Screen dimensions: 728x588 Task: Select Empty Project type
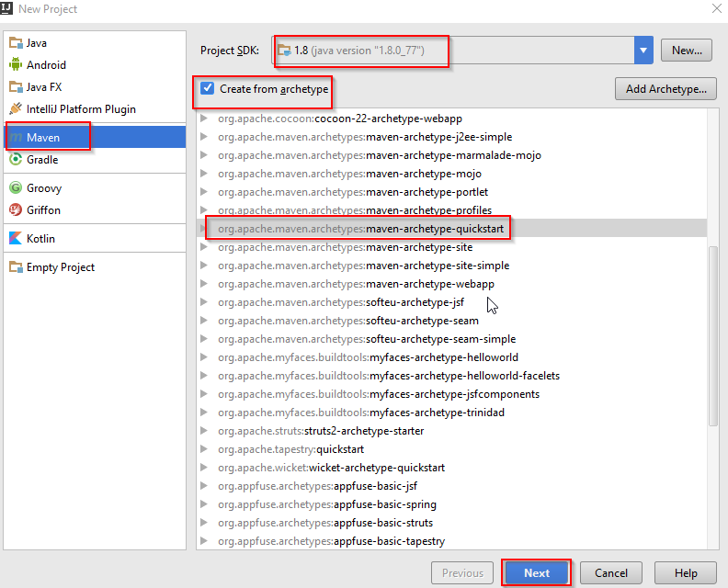(95, 266)
